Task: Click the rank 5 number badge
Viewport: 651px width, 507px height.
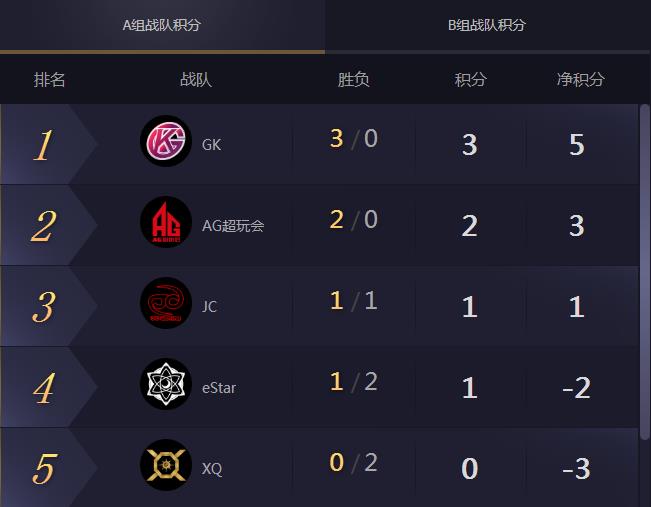Action: pos(43,468)
